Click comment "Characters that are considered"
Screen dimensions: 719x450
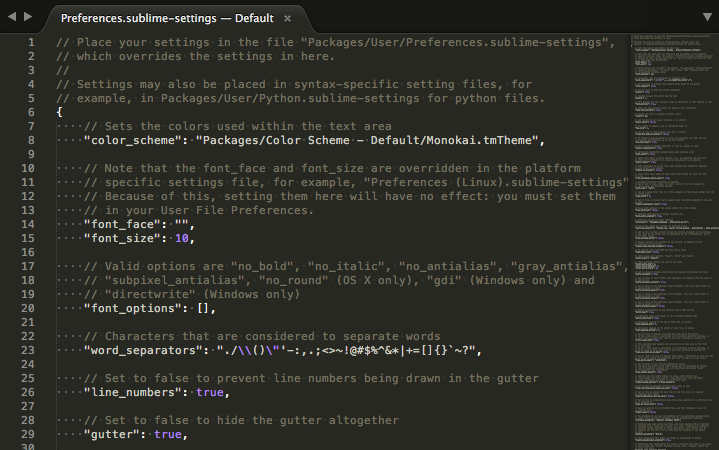click(x=262, y=337)
